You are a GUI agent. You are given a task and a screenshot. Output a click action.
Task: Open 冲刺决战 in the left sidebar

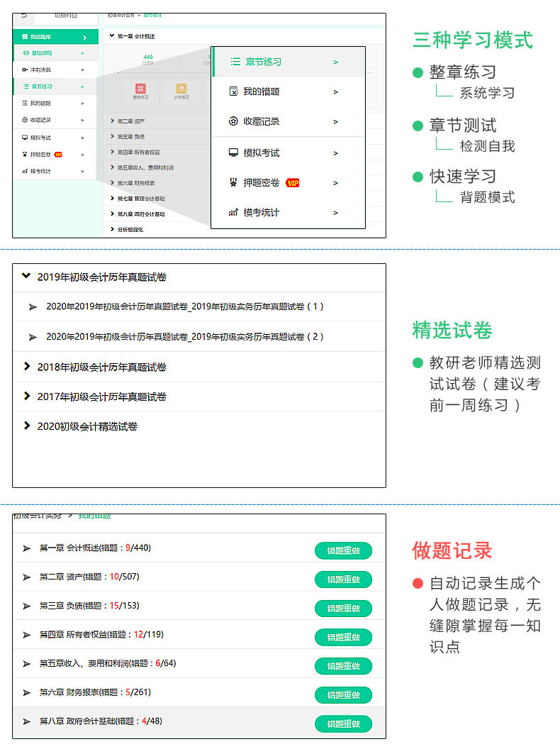point(55,70)
